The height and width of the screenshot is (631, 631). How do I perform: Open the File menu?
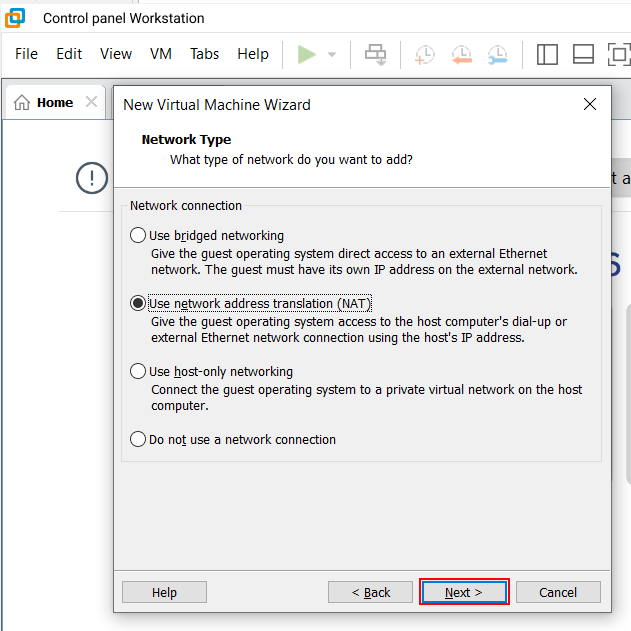[x=26, y=54]
